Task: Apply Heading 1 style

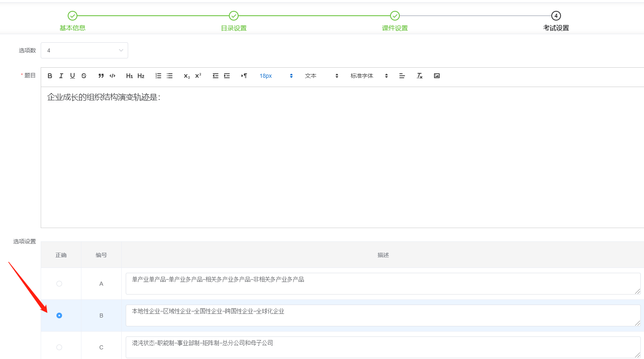Action: [129, 76]
